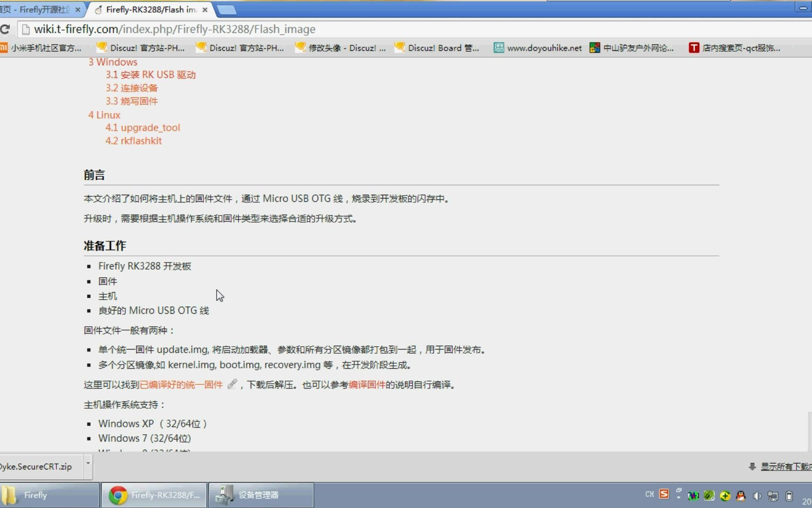Screen dimensions: 812x508
Task: Click the Firefly RK3288 开发板 list item
Action: tap(145, 266)
